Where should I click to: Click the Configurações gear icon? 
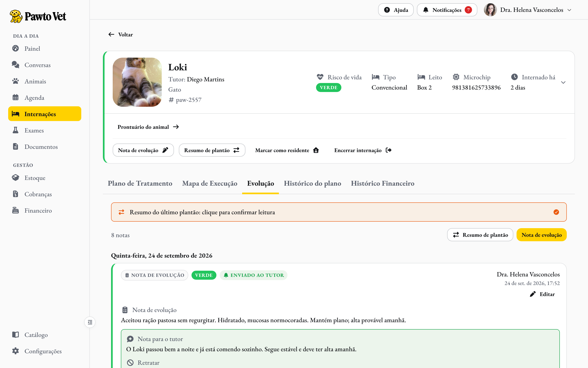[16, 351]
